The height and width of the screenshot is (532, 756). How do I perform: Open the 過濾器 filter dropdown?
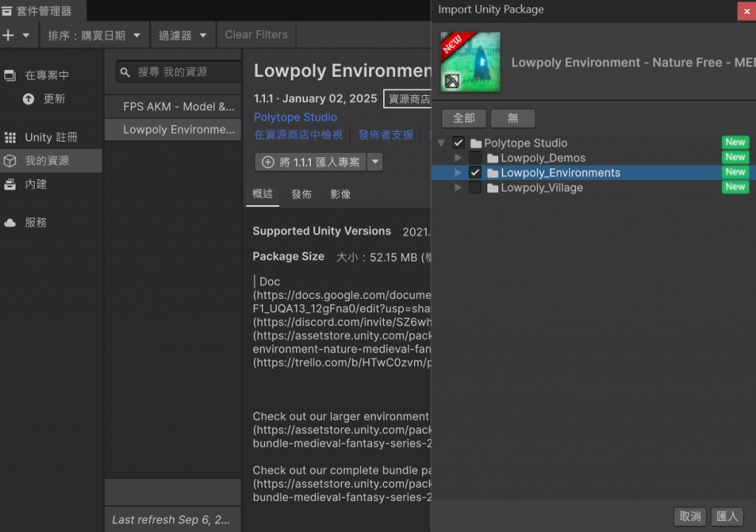[182, 35]
